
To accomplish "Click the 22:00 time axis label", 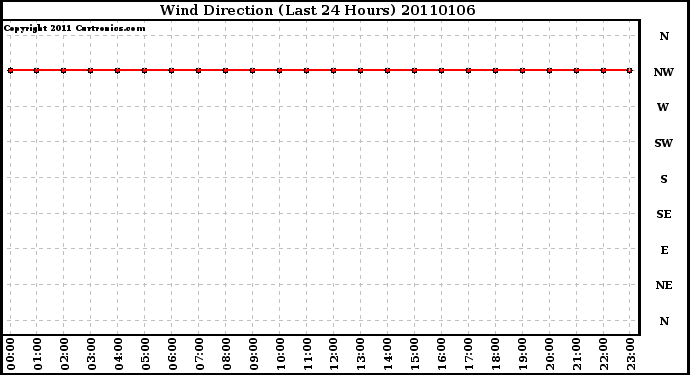I will coord(604,354).
